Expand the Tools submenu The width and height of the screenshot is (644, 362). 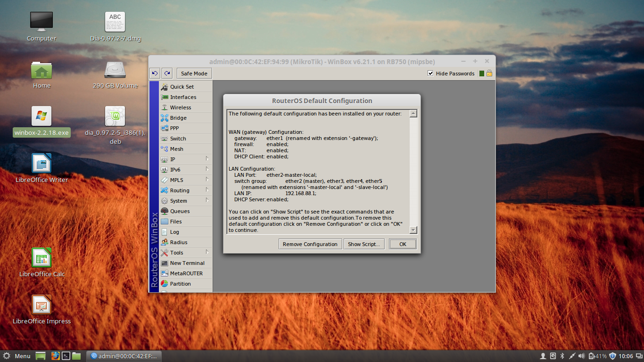coord(186,253)
